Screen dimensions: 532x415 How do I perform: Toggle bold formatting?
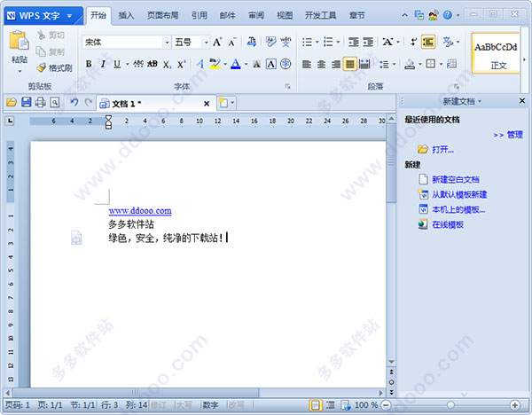89,64
